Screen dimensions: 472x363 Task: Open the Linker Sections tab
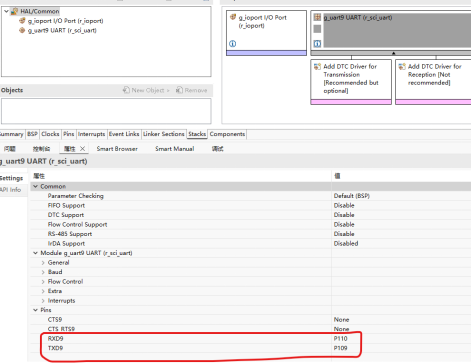coord(164,134)
